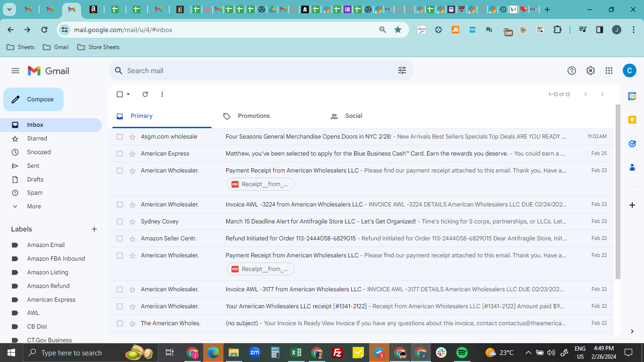The height and width of the screenshot is (362, 644).
Task: Open Chrome extensions puzzle icon
Action: coord(557,30)
